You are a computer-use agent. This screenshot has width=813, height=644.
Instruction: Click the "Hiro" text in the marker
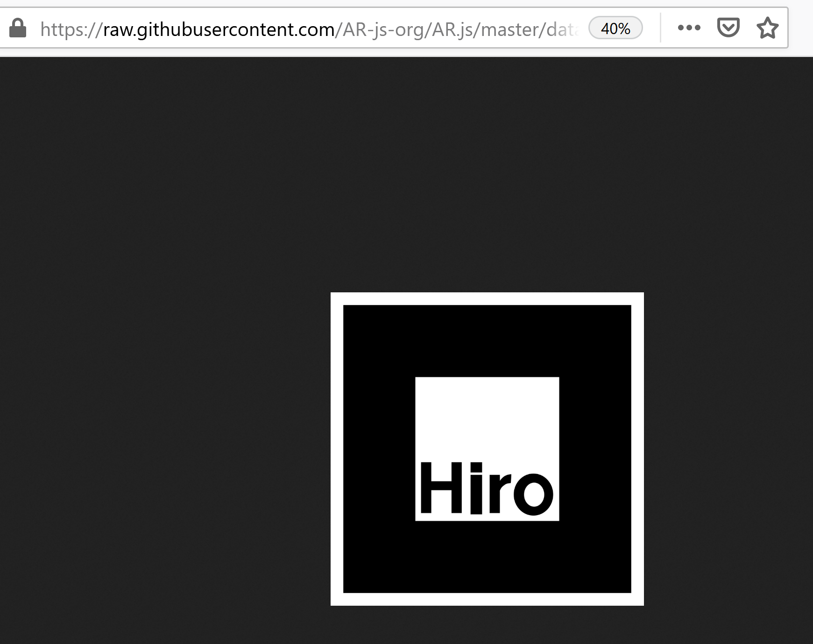pos(487,488)
